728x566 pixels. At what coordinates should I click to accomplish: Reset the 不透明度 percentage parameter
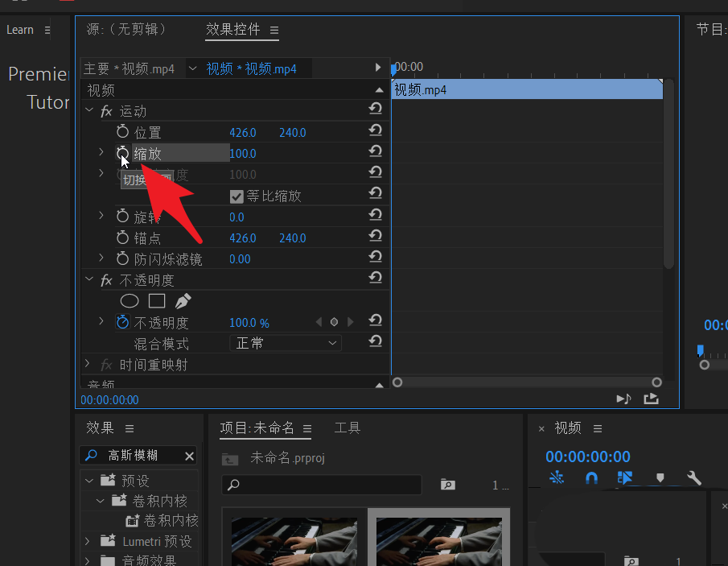point(375,320)
